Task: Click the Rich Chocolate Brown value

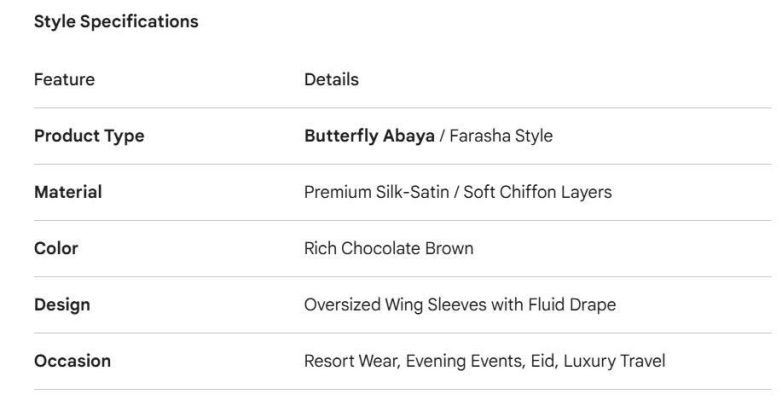Action: click(389, 248)
